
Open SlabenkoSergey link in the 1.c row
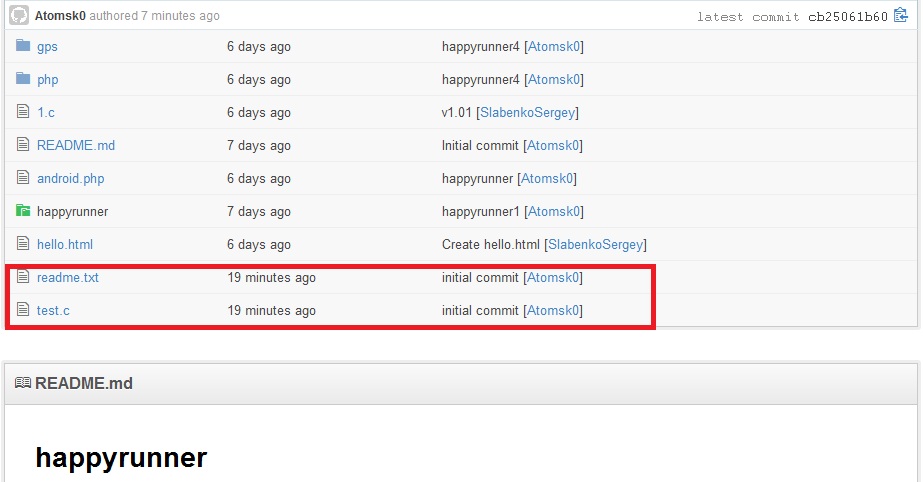tap(527, 113)
